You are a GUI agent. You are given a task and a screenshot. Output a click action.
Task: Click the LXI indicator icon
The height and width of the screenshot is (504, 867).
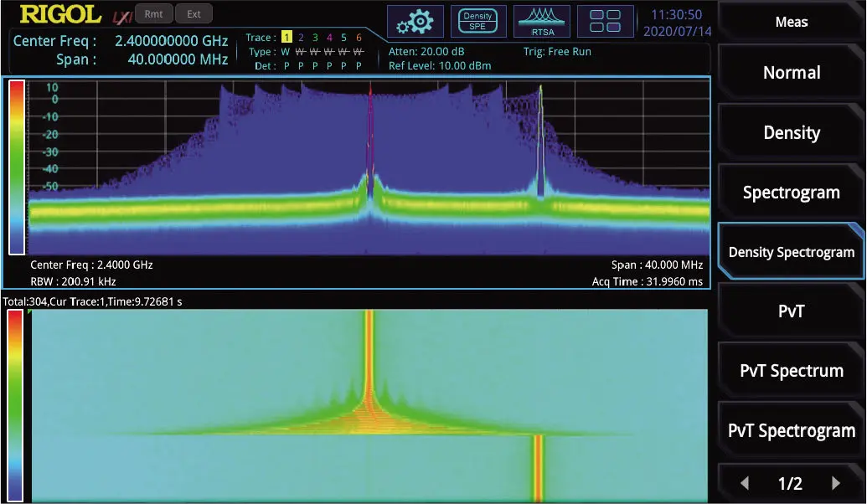[x=122, y=18]
